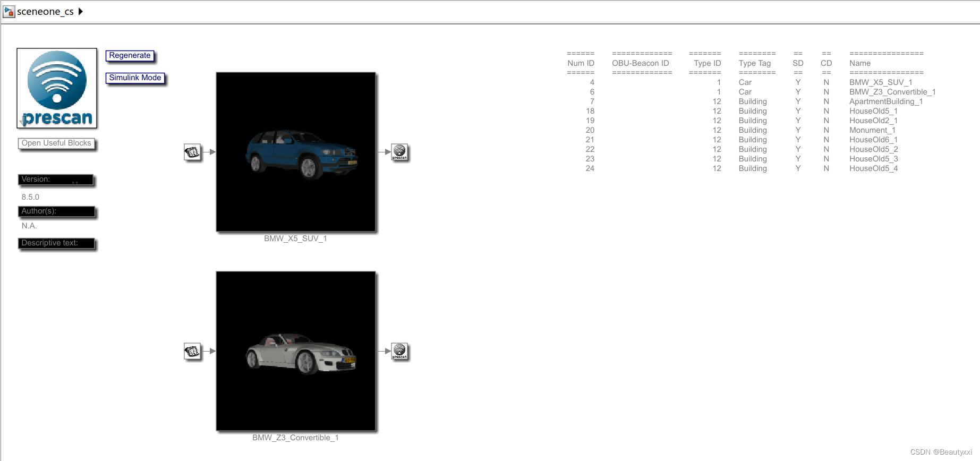Click the sceneone_cs breadcrumb label

(x=45, y=12)
